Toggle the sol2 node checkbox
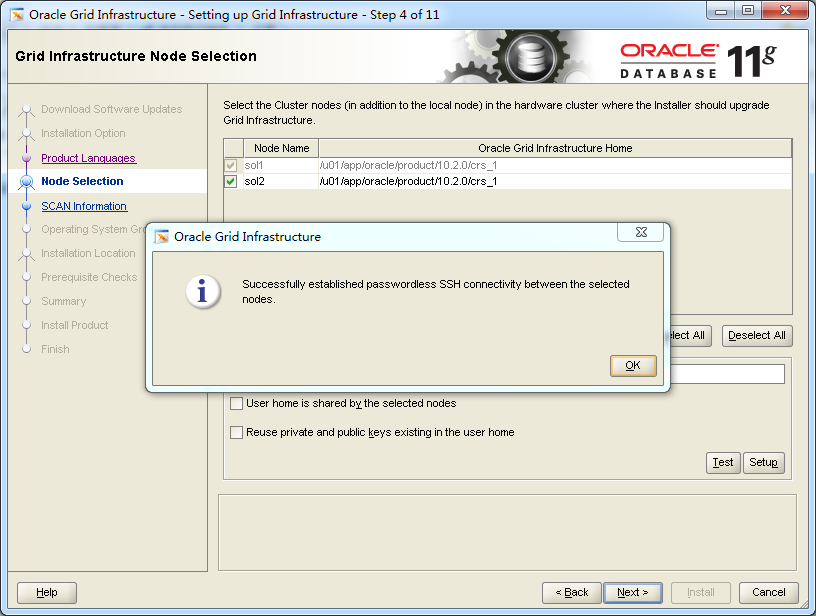This screenshot has width=816, height=616. 231,182
